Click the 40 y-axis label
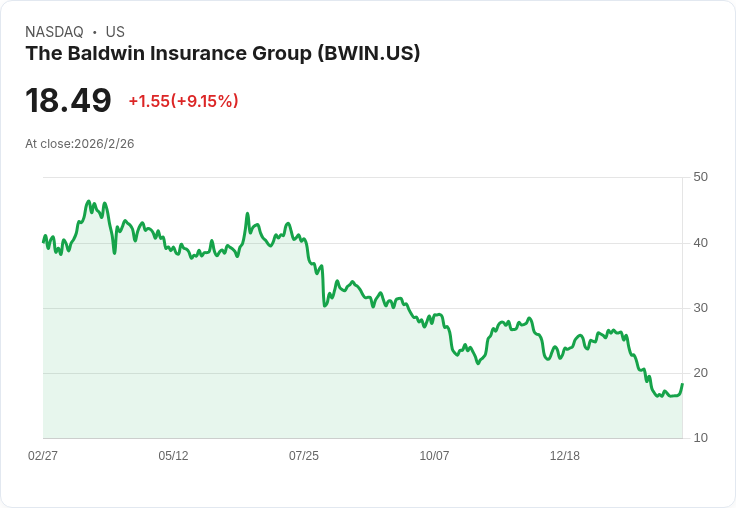The height and width of the screenshot is (508, 736). (x=700, y=243)
